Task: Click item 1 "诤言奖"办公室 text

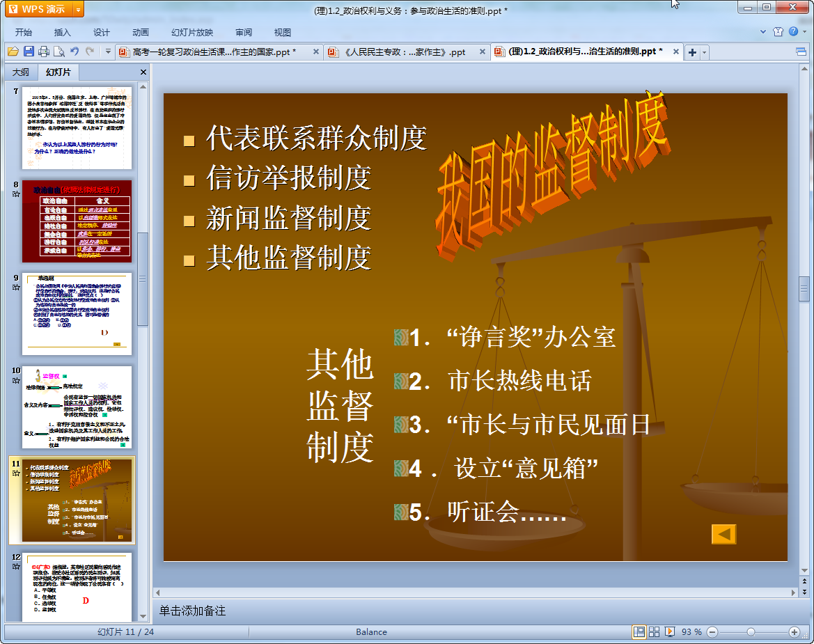Action: tap(531, 338)
